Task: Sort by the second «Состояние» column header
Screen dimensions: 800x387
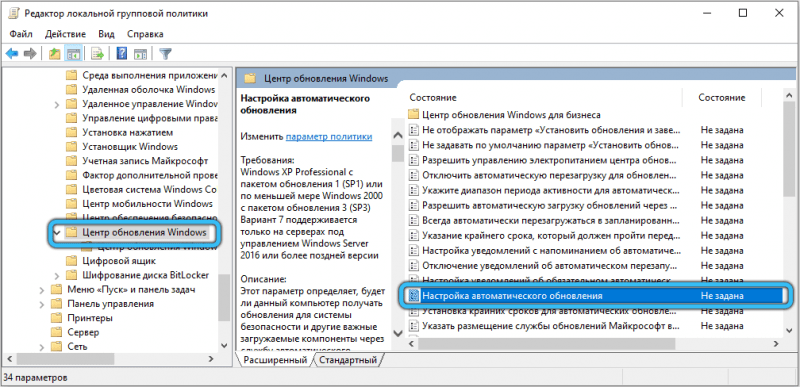Action: (x=721, y=97)
